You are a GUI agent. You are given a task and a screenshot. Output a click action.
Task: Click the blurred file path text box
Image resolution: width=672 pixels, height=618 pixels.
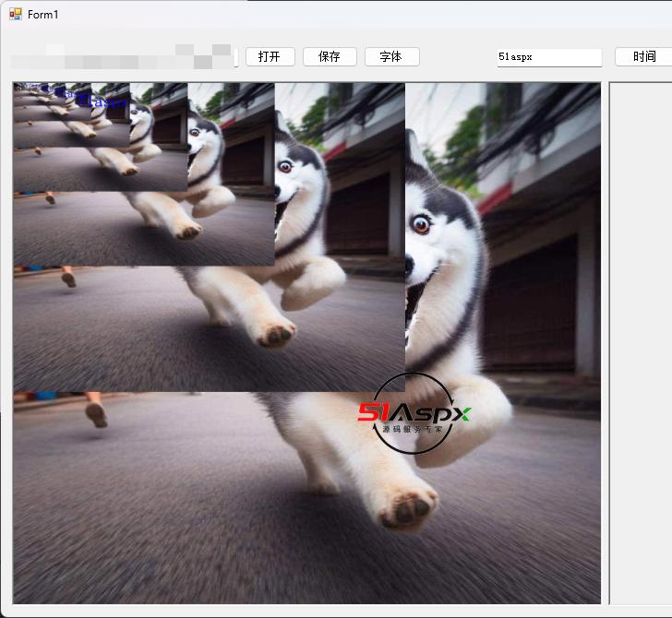[x=125, y=57]
